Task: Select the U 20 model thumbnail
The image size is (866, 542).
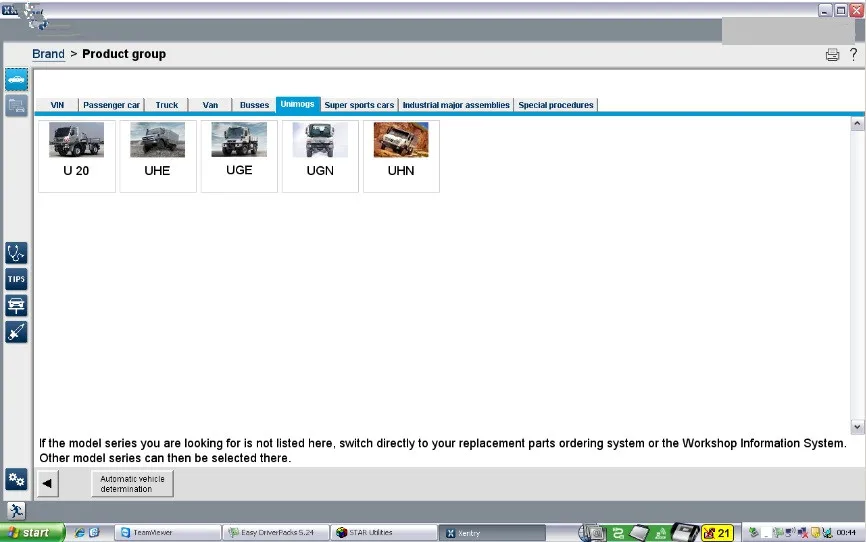Action: 77,156
